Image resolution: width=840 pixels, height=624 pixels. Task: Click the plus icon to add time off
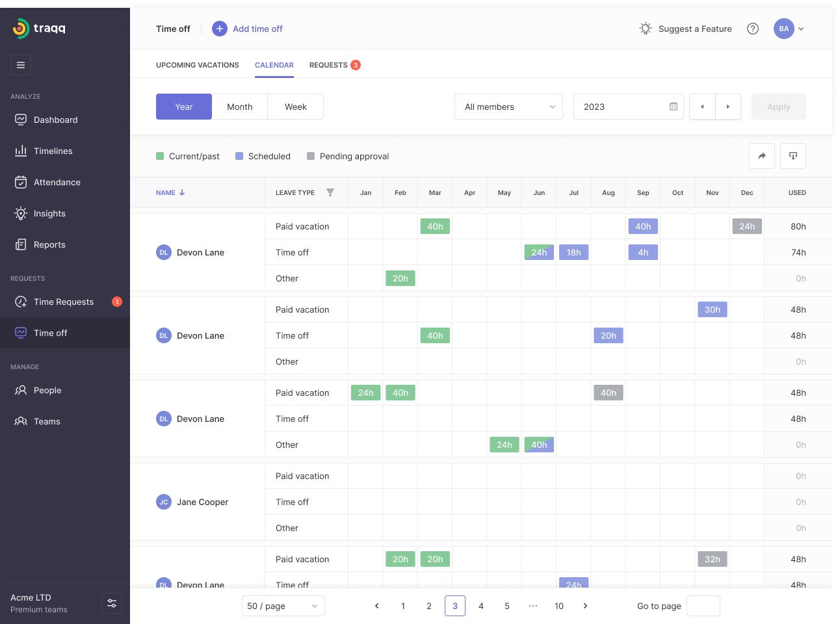[x=220, y=29]
